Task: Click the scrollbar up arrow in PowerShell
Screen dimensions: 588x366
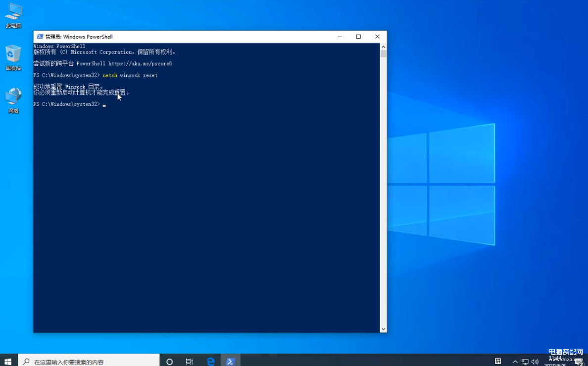Action: 383,47
